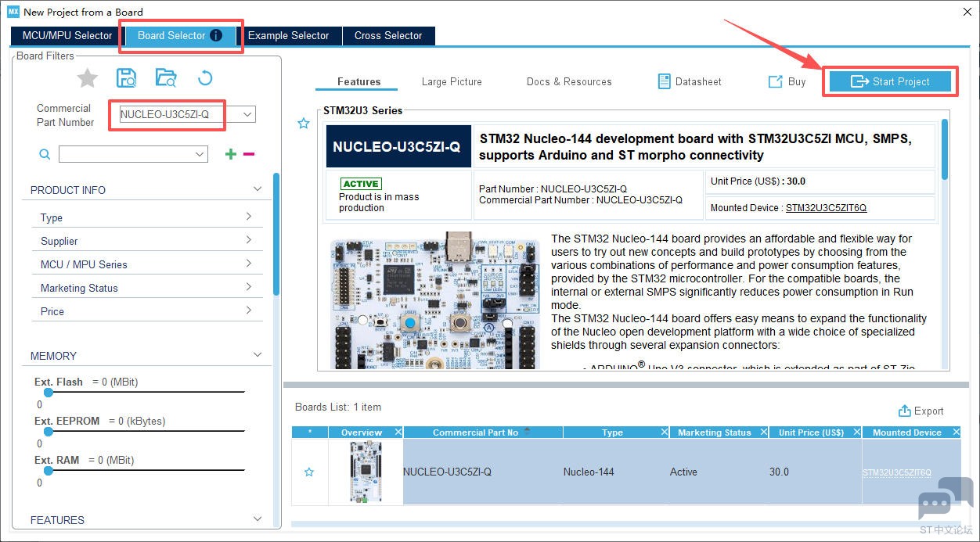This screenshot has height=542, width=980.
Task: Expand the Price filter
Action: 249,310
